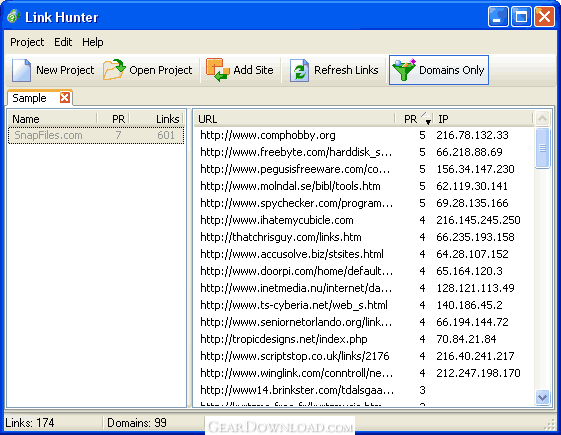Toggle the Domains Only filter button
The width and height of the screenshot is (561, 435).
[439, 70]
